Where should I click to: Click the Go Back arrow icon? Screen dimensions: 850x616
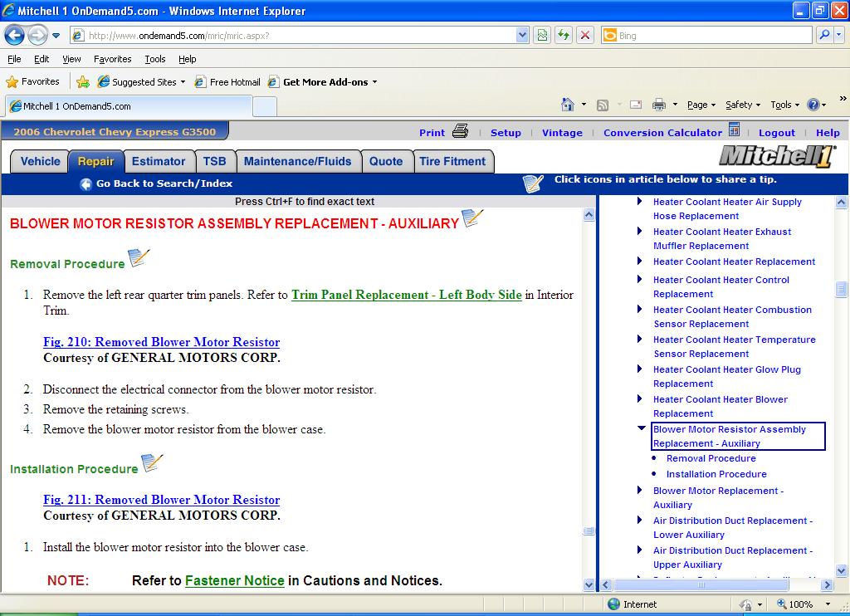click(85, 184)
